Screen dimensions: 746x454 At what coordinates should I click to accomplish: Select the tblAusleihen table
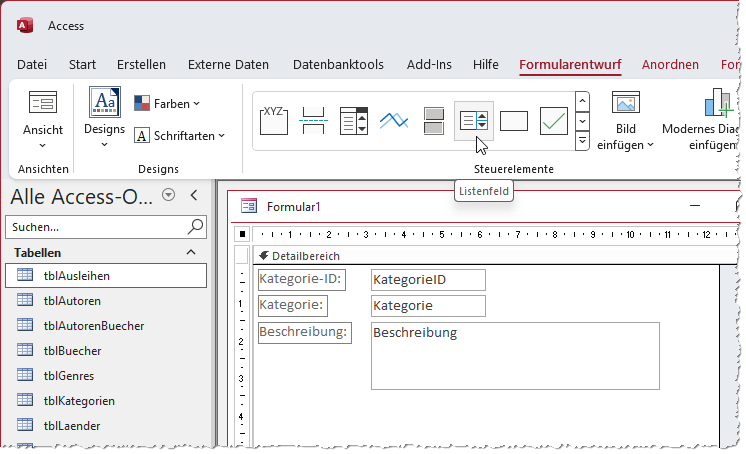click(x=106, y=276)
